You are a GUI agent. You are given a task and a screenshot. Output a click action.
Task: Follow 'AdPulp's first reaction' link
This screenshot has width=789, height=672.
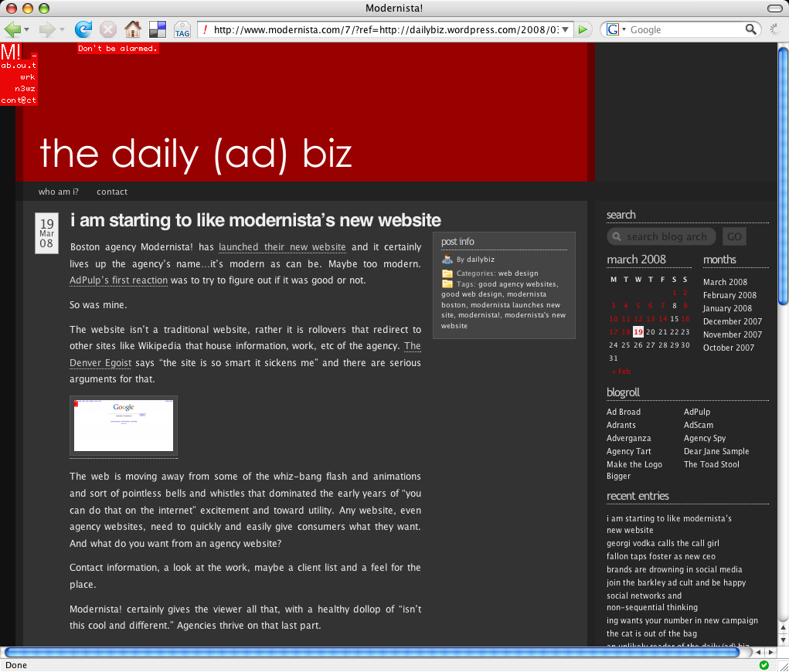(118, 280)
